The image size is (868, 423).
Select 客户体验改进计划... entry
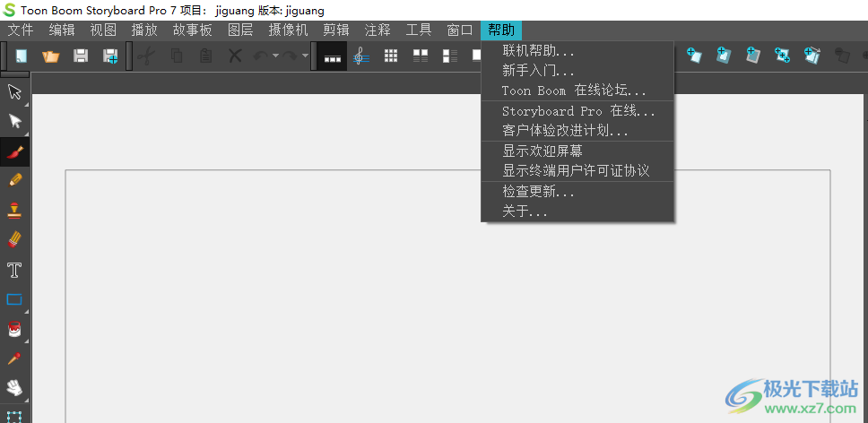pos(577,131)
